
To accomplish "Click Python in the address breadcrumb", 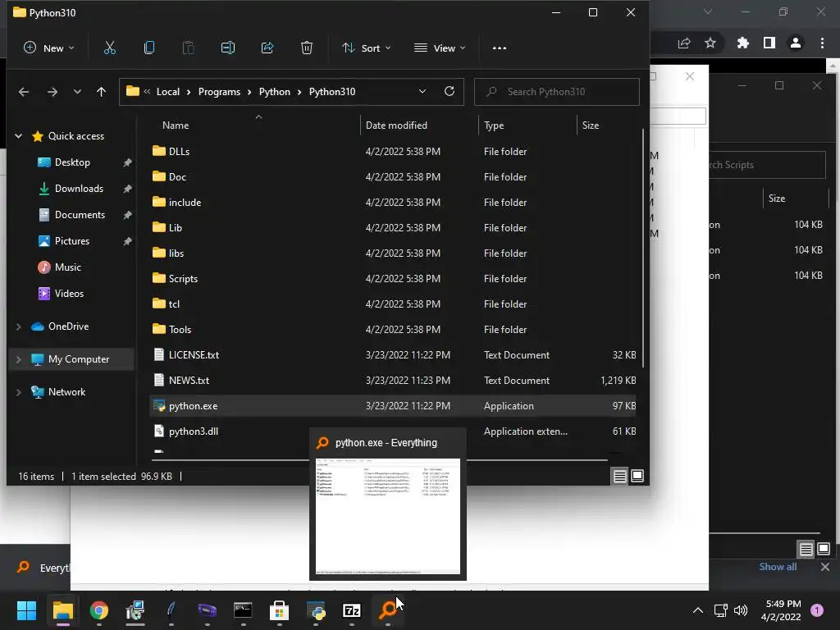I will pos(274,92).
